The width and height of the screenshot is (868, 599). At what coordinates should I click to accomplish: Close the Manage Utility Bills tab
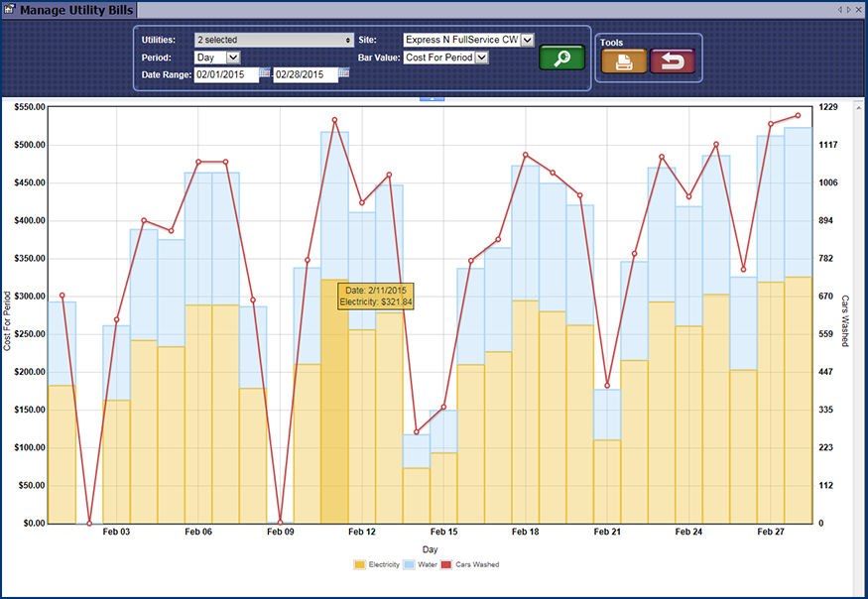[x=860, y=9]
